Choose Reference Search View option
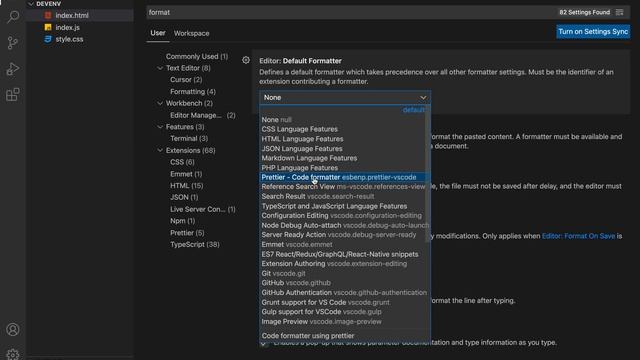The width and height of the screenshot is (640, 360). point(343,187)
